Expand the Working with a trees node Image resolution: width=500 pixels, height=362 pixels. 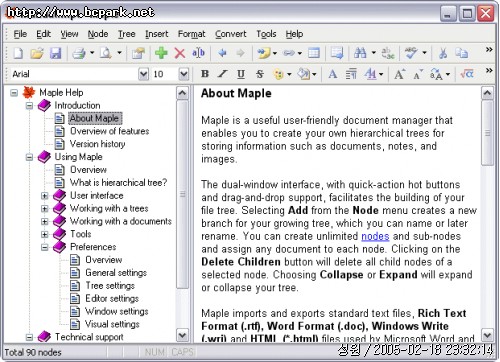tap(44, 209)
